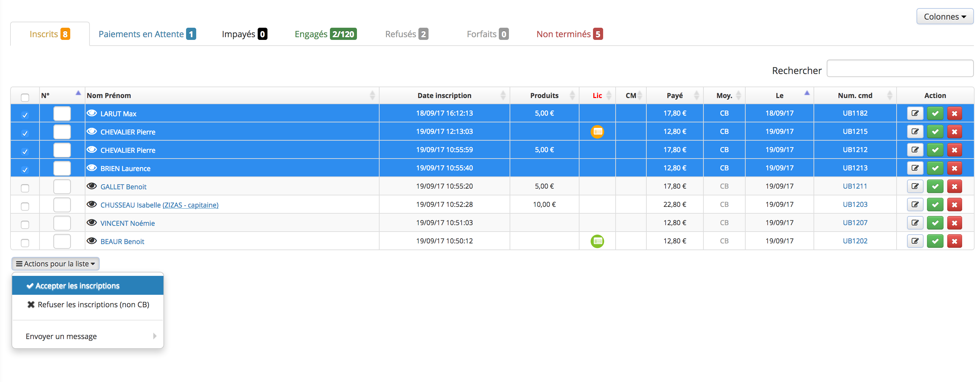Accept CHUSSEAU Isabelle registration
The image size is (980, 382).
935,205
